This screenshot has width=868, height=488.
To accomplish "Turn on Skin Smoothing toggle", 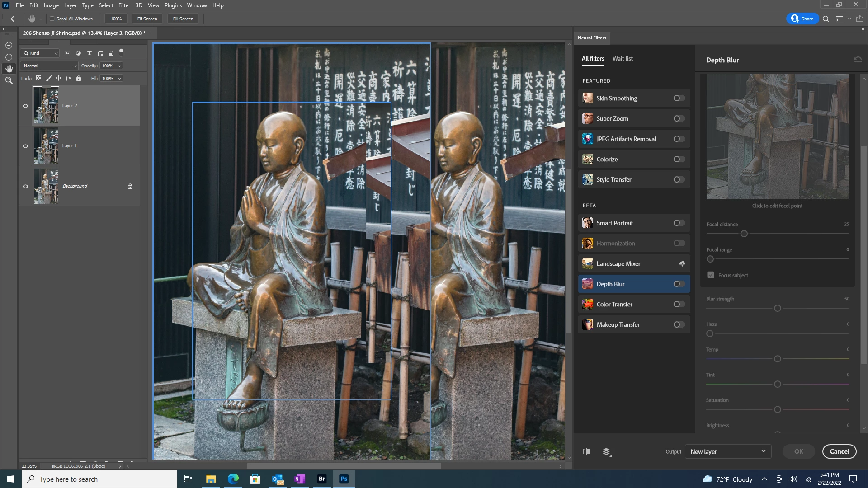I will 679,98.
